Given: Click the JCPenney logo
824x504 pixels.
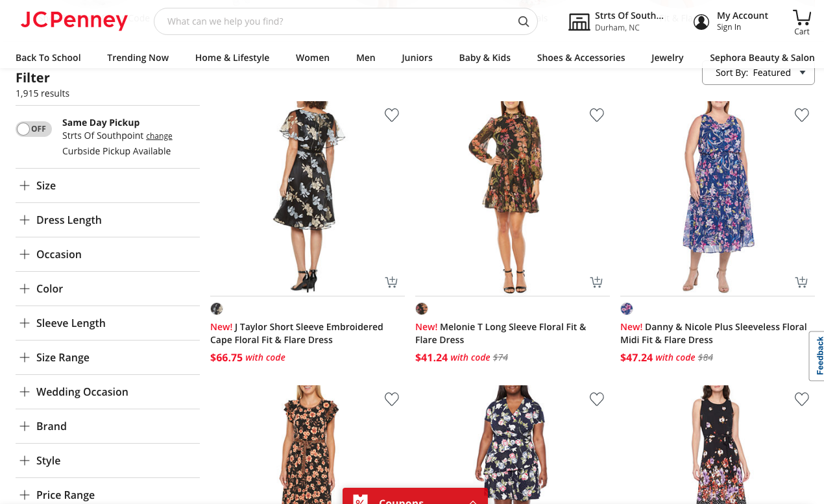Looking at the screenshot, I should 74,21.
